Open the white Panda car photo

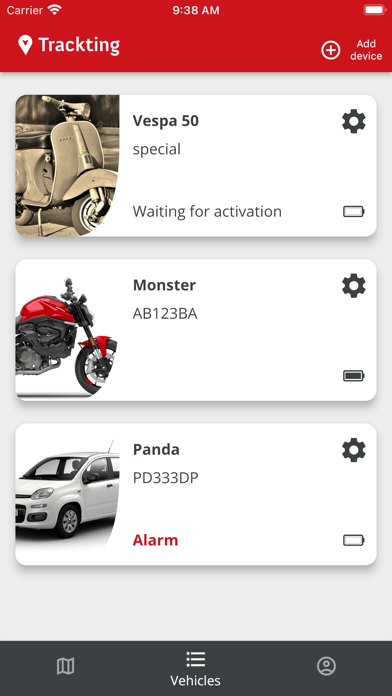[67, 495]
